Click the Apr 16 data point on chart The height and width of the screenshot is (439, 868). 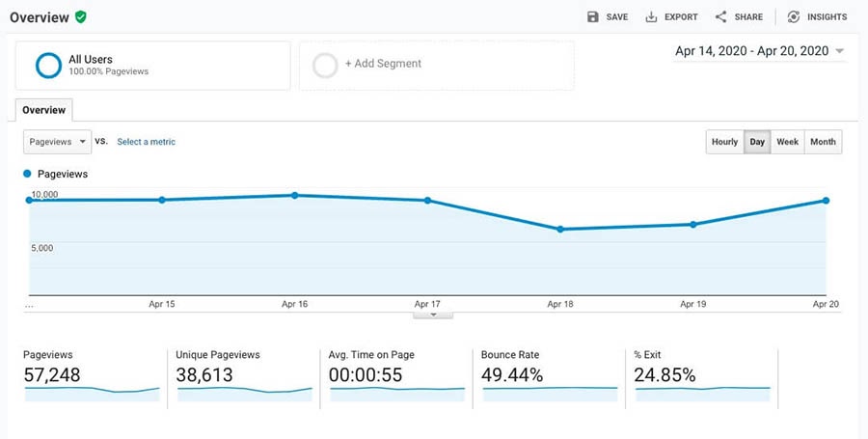[x=294, y=196]
